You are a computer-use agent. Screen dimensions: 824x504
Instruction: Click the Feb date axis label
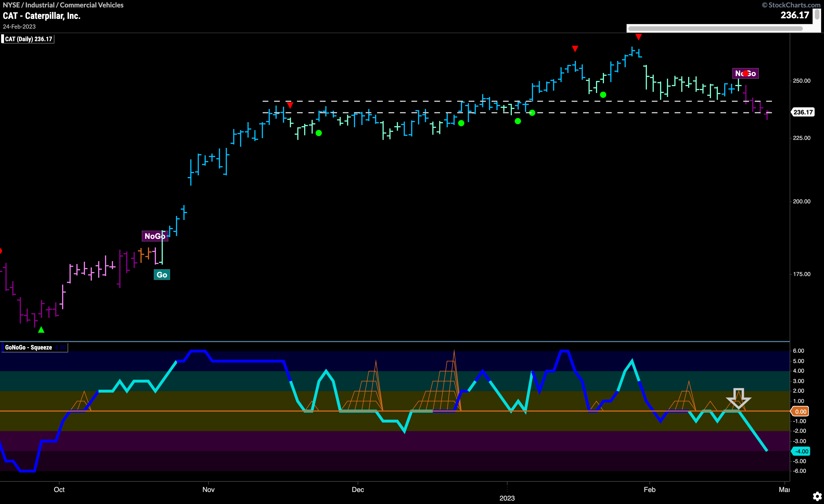(x=650, y=490)
